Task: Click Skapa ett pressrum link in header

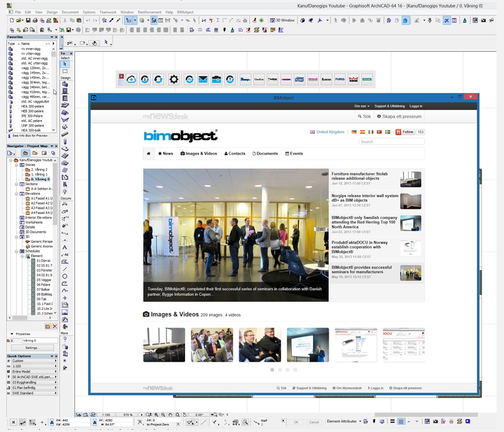Action: tap(399, 117)
